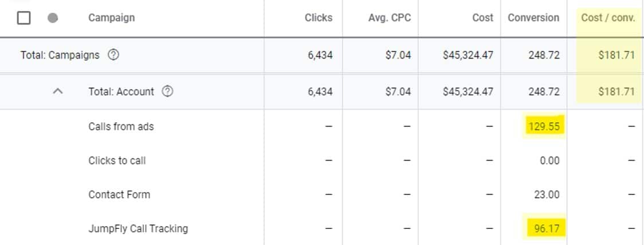Click the Contact Form 23.00 conversion value
Screen dimensions: 644x245
[547, 195]
